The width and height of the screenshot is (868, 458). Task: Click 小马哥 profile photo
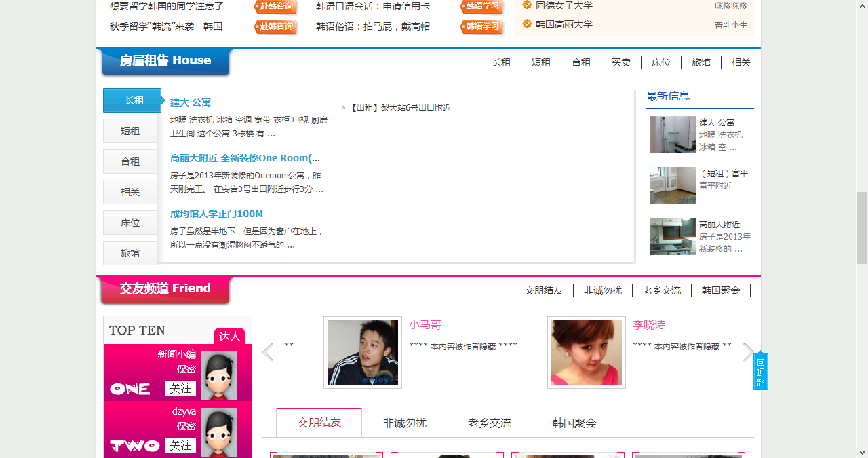[363, 353]
